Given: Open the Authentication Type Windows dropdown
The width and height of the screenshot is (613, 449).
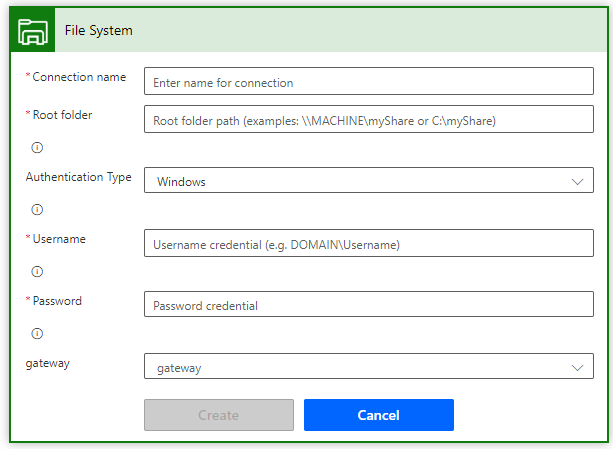Looking at the screenshot, I should (368, 181).
